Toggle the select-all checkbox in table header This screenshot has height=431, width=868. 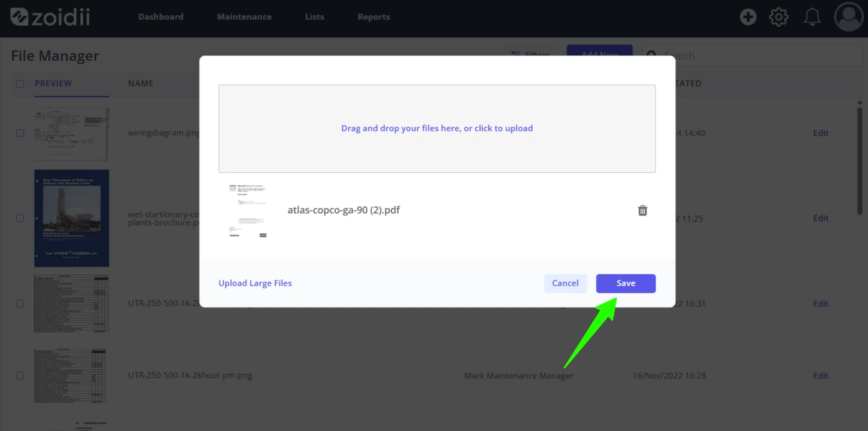[20, 83]
